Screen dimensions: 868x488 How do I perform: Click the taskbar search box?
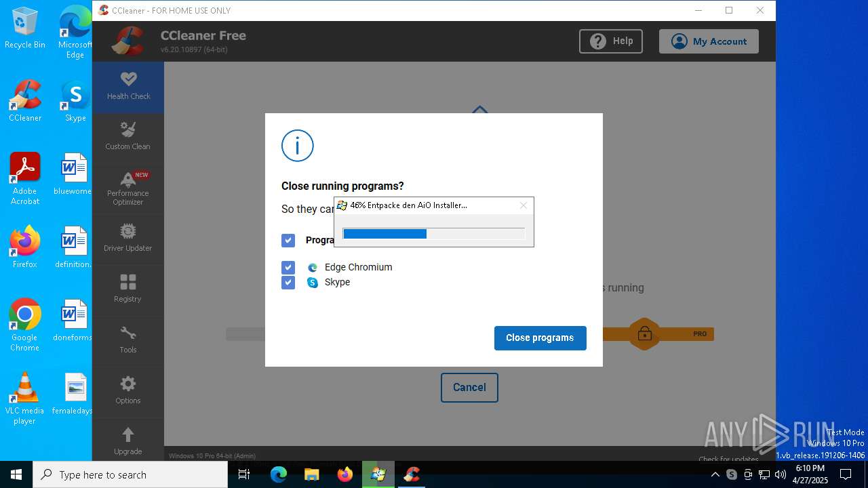[130, 474]
